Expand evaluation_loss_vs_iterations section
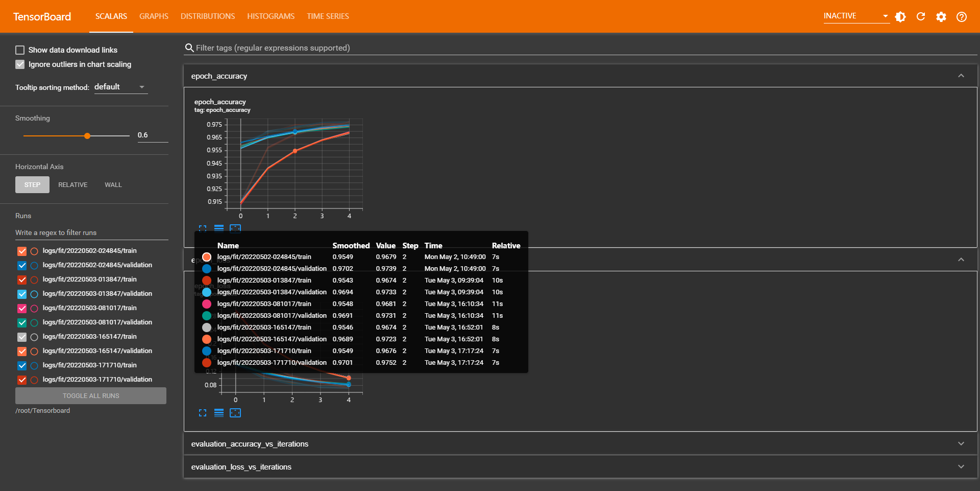The width and height of the screenshot is (980, 491). click(x=580, y=466)
